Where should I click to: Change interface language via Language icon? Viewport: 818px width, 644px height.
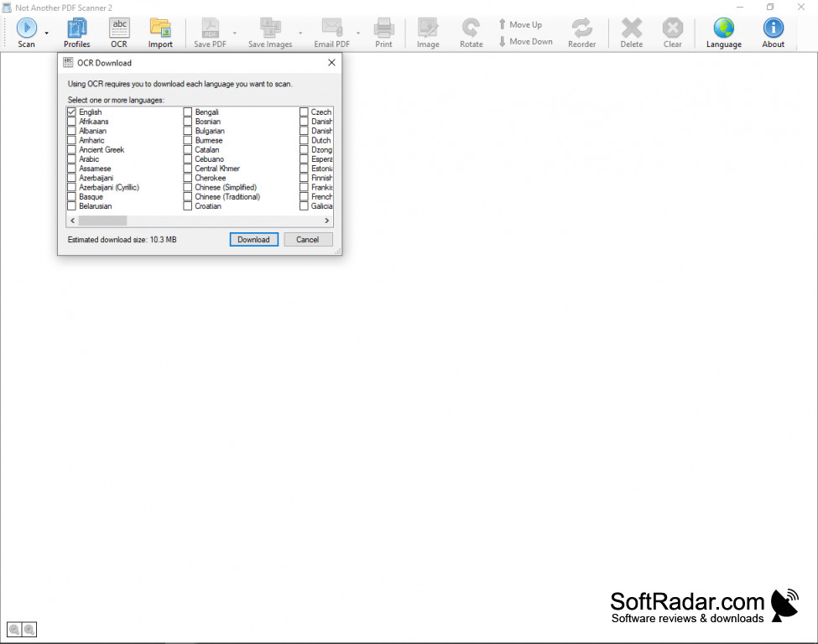coord(723,33)
